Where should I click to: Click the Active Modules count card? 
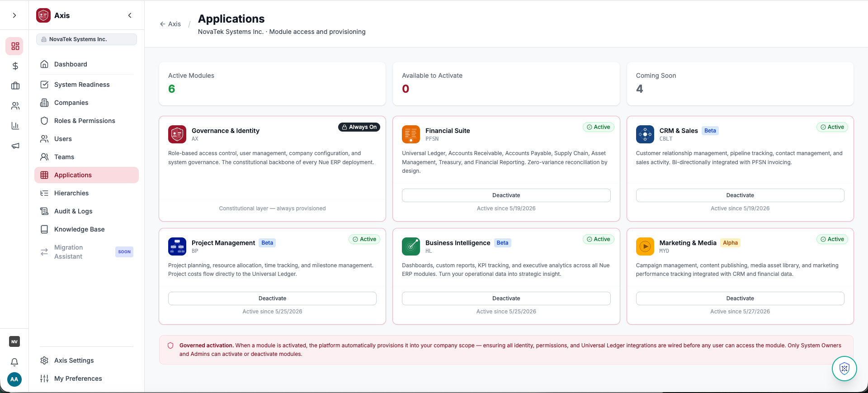point(272,84)
